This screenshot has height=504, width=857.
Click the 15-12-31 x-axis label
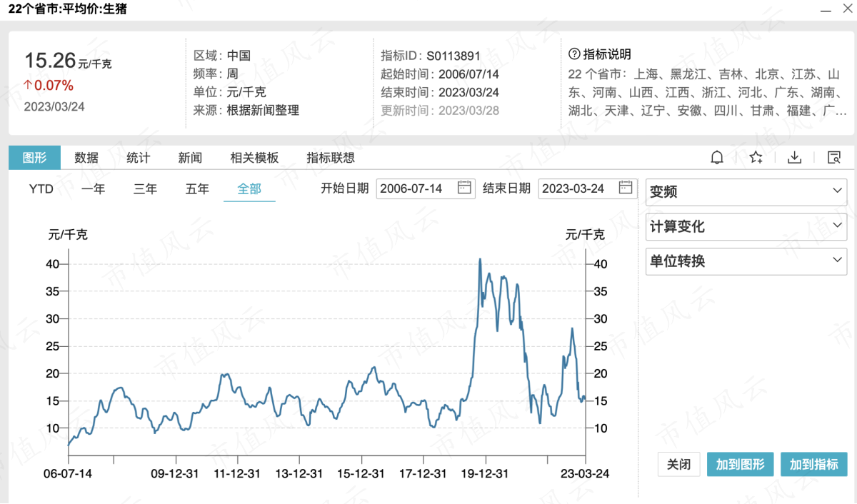click(x=361, y=473)
